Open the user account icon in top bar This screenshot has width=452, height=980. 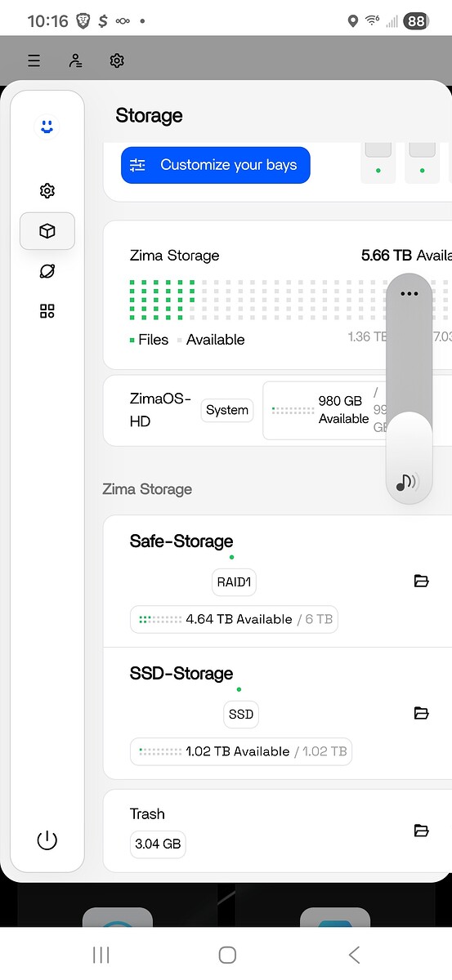click(x=75, y=60)
